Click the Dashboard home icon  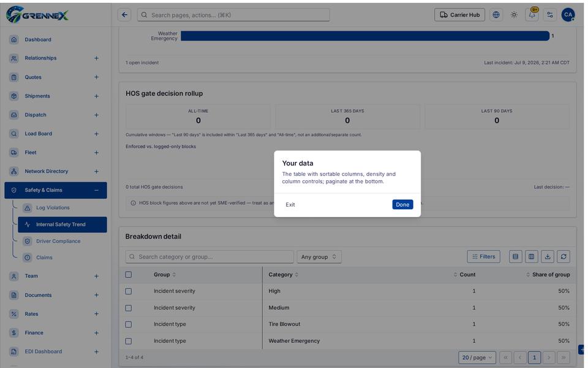tap(14, 39)
